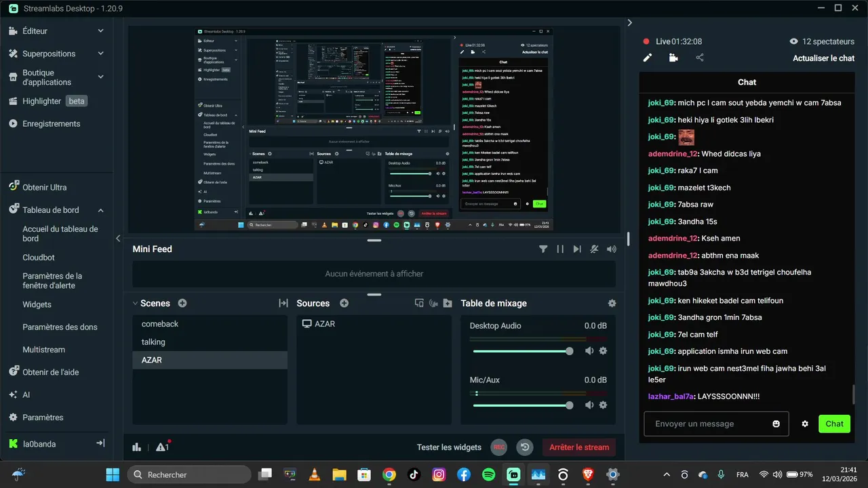
Task: Click the stream preview thumbnail
Action: point(374,129)
